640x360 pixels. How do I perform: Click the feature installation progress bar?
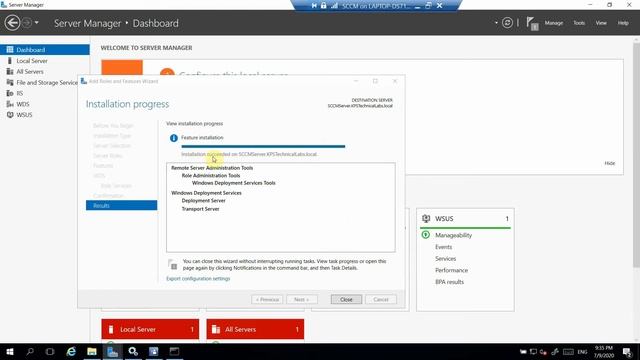pos(263,146)
